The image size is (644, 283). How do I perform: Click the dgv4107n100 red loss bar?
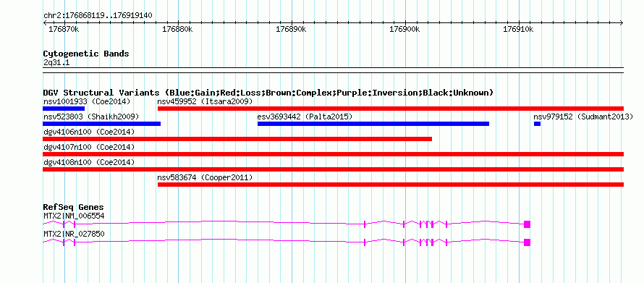pos(333,154)
